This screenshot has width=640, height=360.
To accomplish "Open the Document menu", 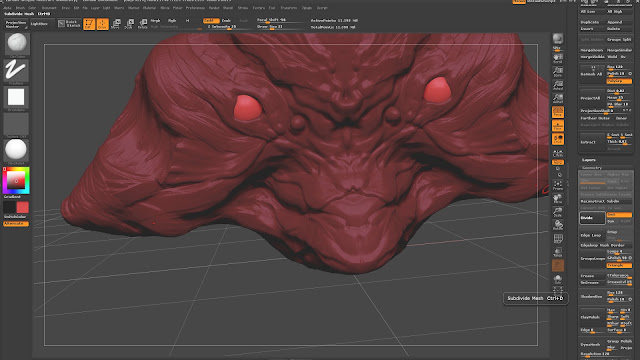I will click(x=49, y=8).
